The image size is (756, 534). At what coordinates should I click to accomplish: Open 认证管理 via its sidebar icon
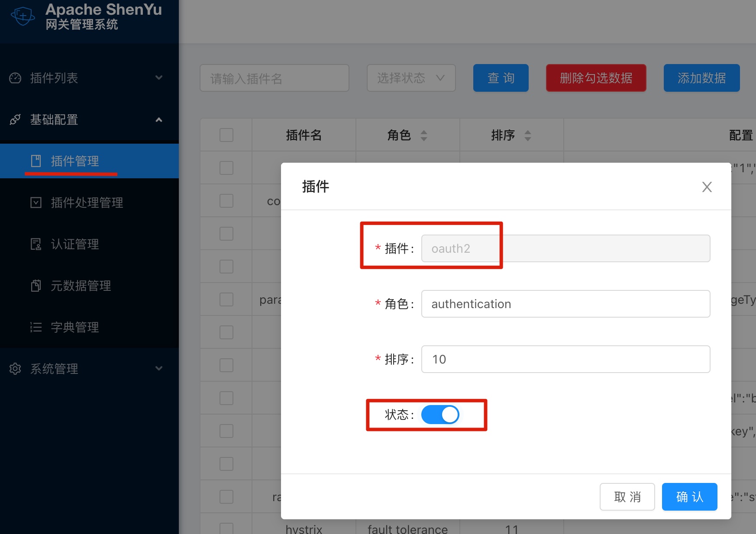click(x=36, y=244)
